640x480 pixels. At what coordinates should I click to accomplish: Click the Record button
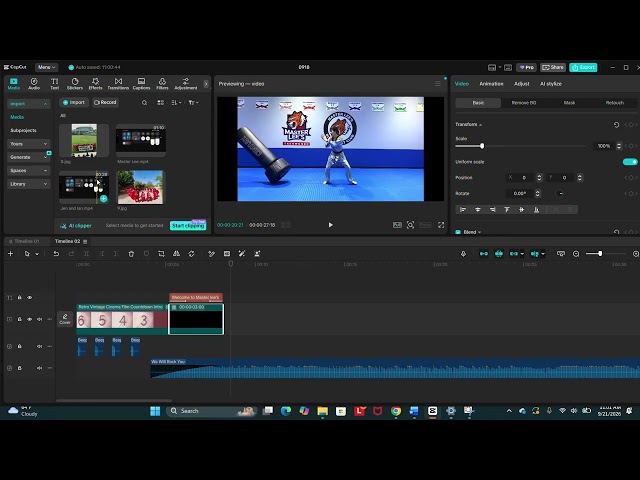105,103
